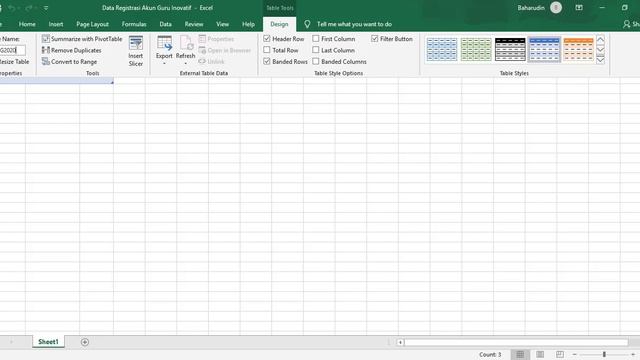Click the zoom slider handle
The image size is (640, 360).
(x=604, y=354)
